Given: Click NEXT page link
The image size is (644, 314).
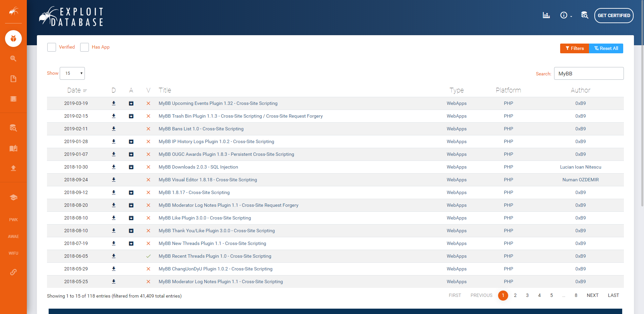Looking at the screenshot, I should 593,295.
